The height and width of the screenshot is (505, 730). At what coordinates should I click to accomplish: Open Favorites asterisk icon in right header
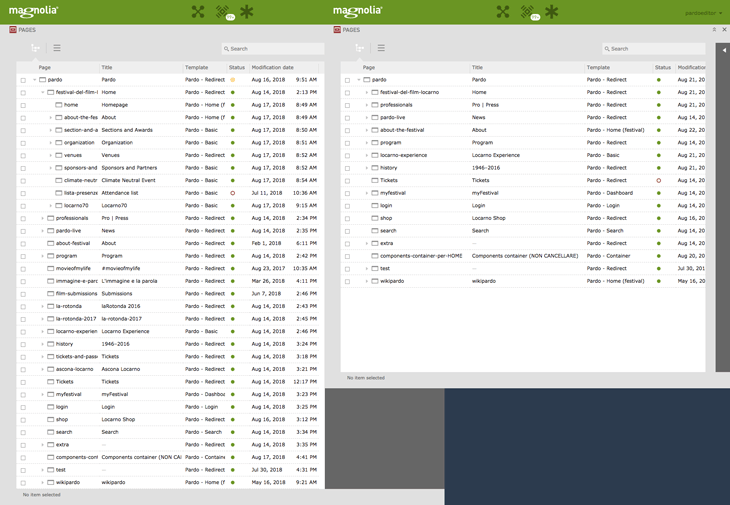[x=551, y=12]
